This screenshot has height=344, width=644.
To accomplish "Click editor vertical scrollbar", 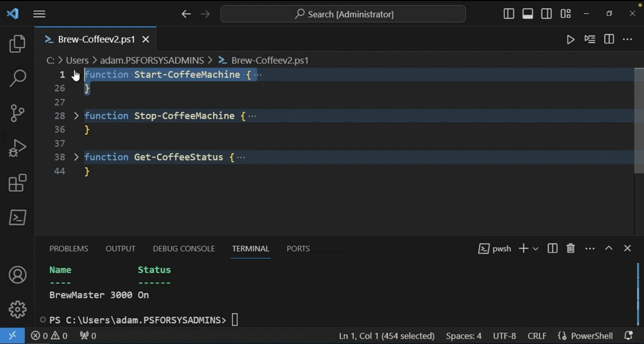I will pyautogui.click(x=639, y=121).
